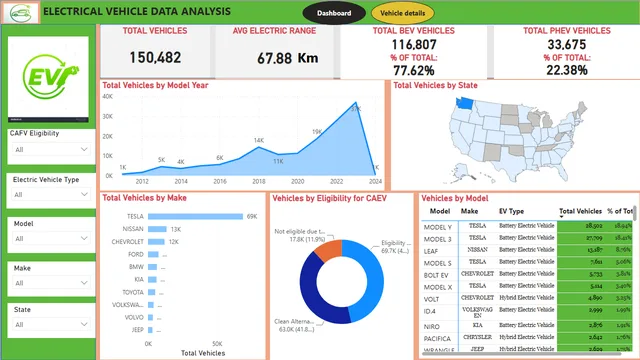Select the orange Not eligible donut segment
This screenshot has height=360, width=640.
329,250
